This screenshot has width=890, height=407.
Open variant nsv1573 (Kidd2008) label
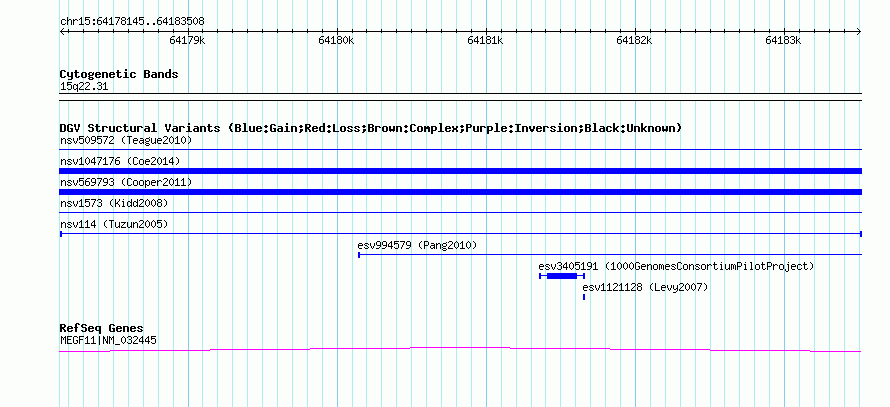(x=114, y=203)
